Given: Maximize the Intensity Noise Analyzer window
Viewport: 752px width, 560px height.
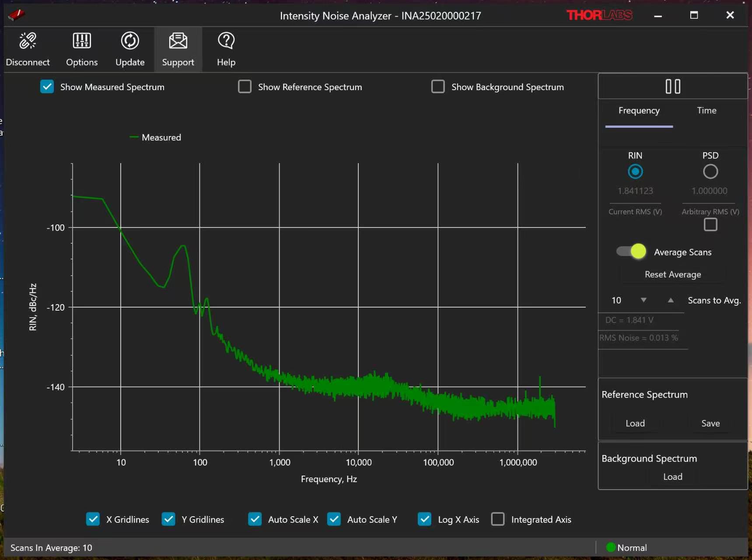Looking at the screenshot, I should point(694,15).
